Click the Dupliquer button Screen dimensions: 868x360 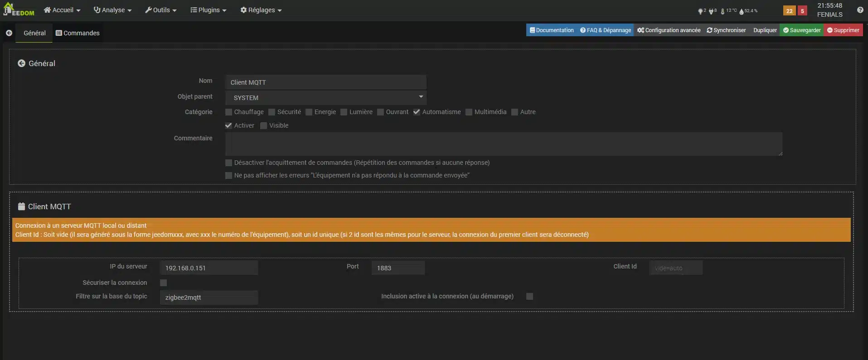[765, 30]
